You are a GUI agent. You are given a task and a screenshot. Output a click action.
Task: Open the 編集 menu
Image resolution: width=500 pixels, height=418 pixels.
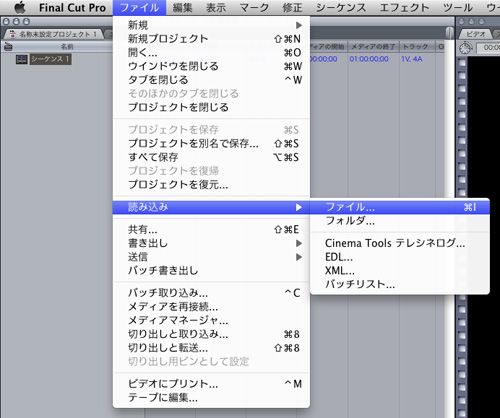[182, 8]
